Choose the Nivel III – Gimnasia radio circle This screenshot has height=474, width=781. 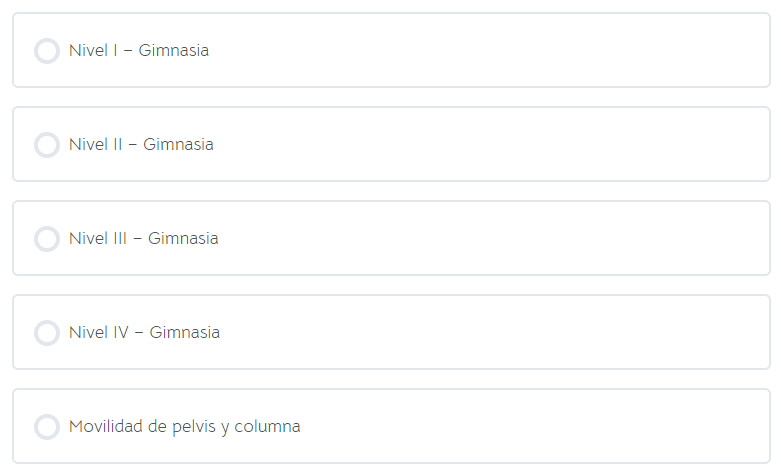(x=47, y=239)
